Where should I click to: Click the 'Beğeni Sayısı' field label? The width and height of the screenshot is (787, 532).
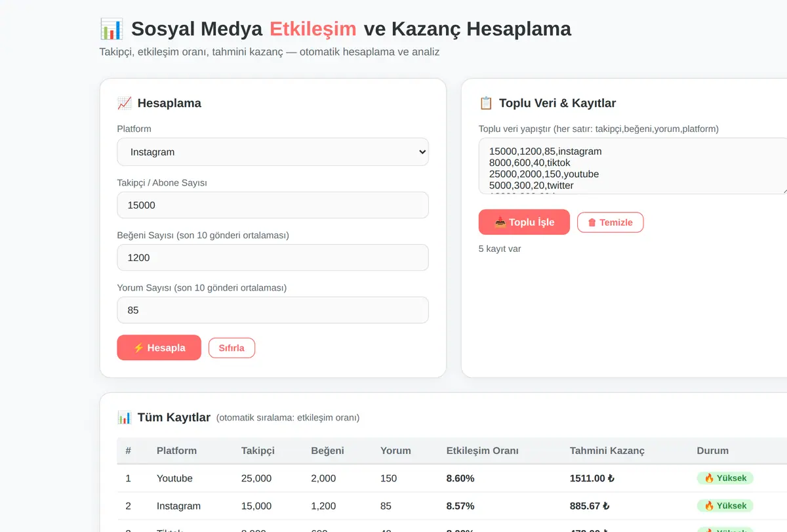point(203,235)
